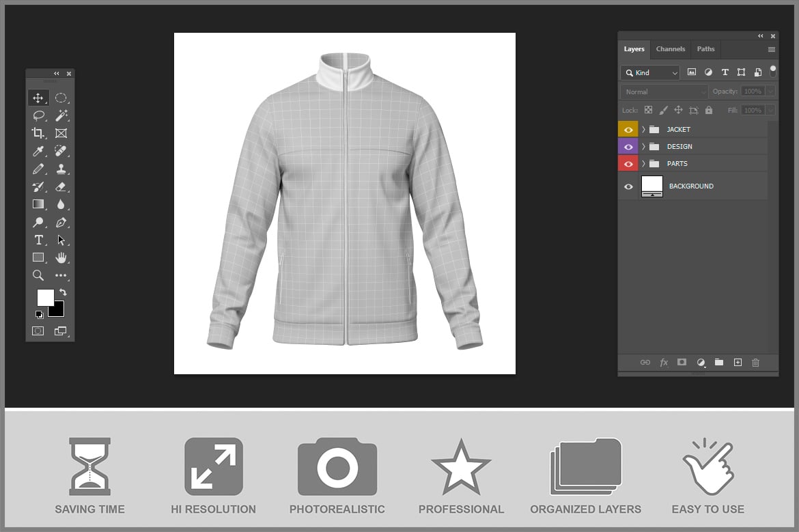
Task: Toggle prevent artboard auto-nesting lock
Action: (x=694, y=110)
